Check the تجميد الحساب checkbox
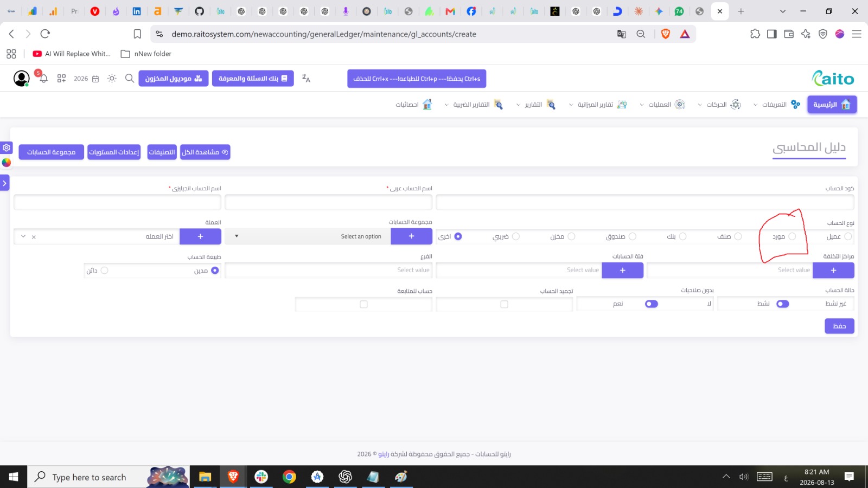 tap(504, 304)
